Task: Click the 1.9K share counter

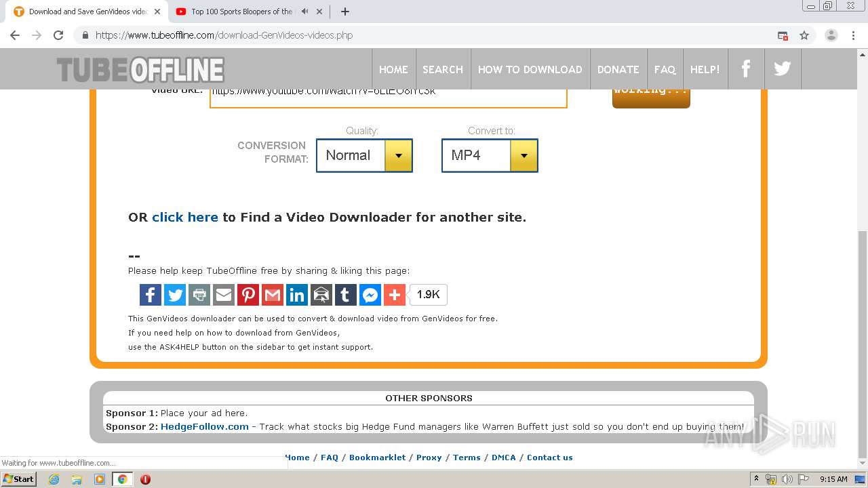Action: 429,295
